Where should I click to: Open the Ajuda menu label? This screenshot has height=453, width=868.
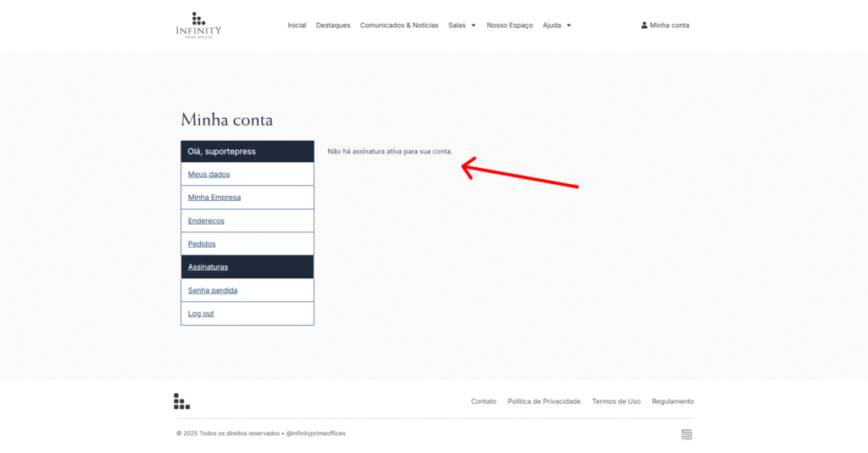click(x=552, y=25)
